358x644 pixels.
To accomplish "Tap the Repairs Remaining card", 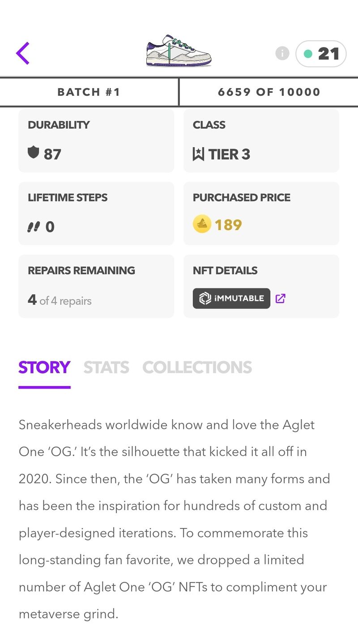I will point(96,286).
